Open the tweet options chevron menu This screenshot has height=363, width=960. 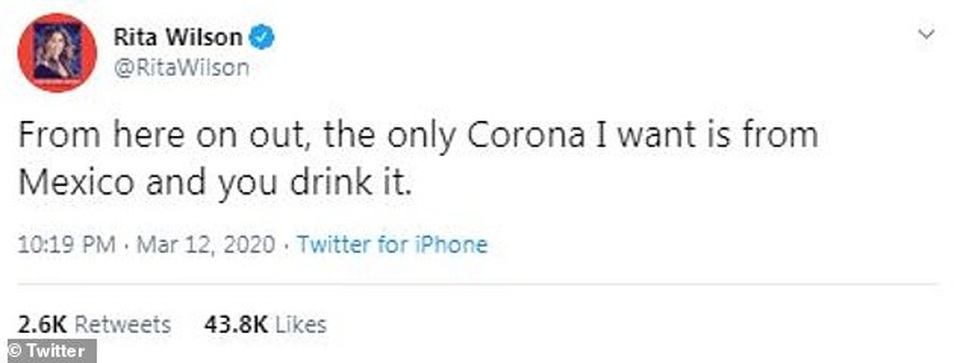(x=926, y=34)
